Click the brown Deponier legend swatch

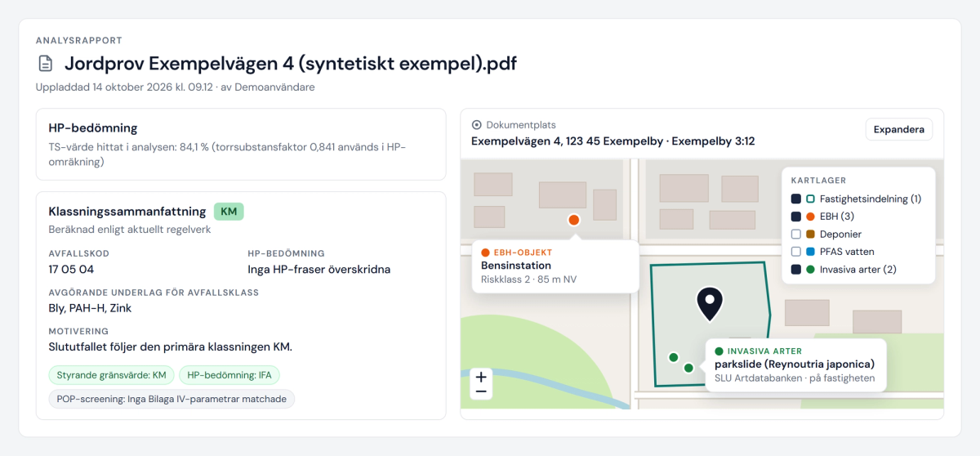[x=810, y=235]
